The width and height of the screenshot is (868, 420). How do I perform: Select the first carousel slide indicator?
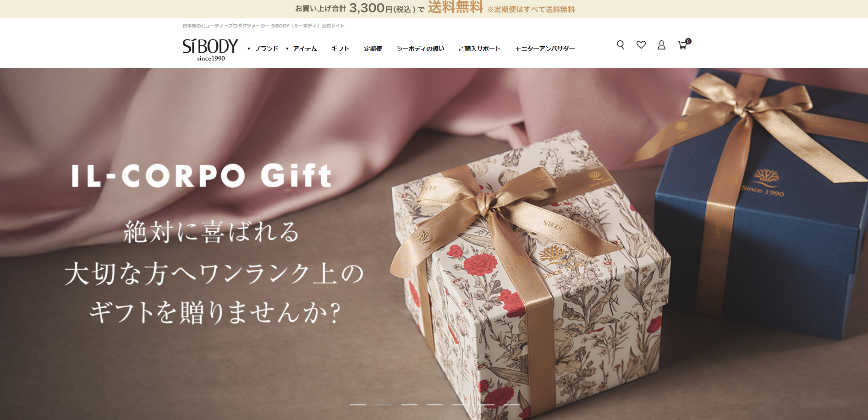coord(358,405)
